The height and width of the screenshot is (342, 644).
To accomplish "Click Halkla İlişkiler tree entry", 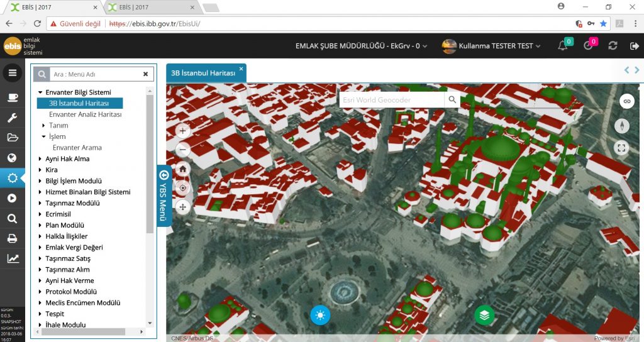I will (67, 236).
